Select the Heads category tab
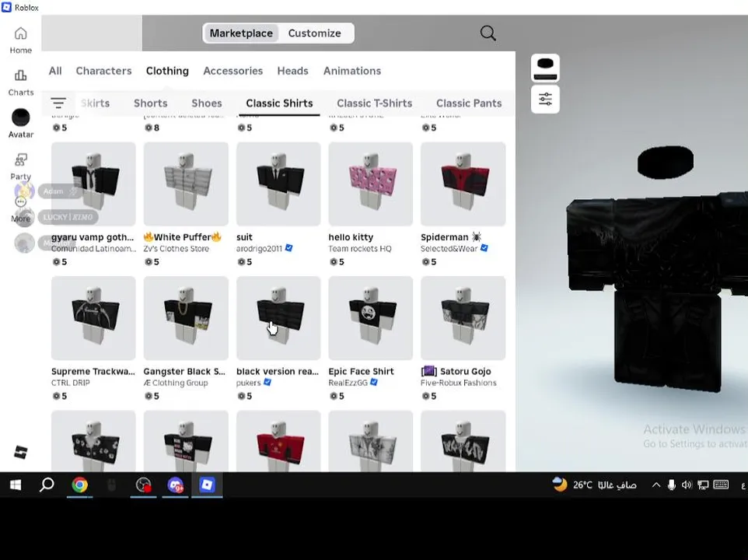 [292, 71]
